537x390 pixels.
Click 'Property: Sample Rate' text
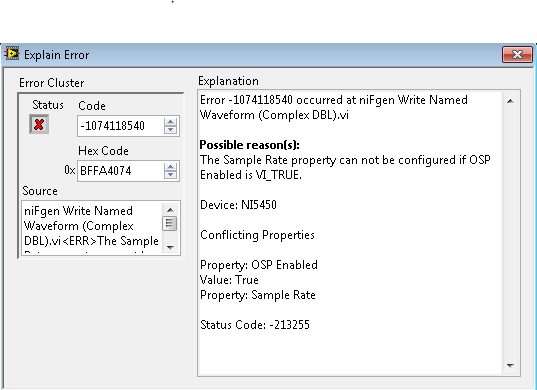point(258,295)
